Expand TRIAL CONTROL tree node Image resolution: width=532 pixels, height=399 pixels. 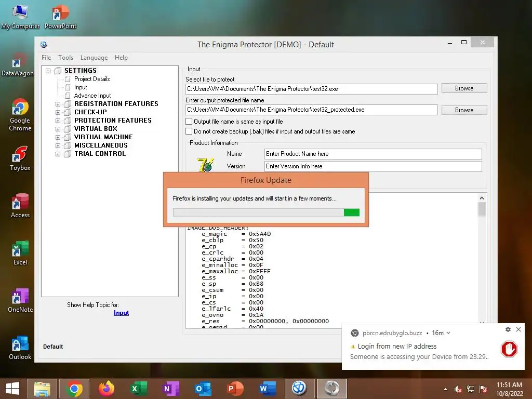58,154
